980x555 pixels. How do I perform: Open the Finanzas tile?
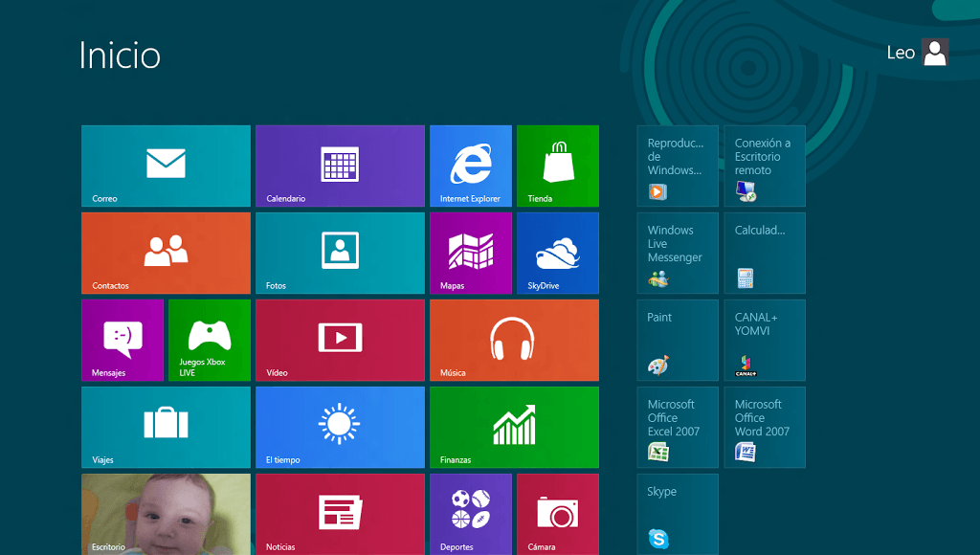tap(514, 428)
